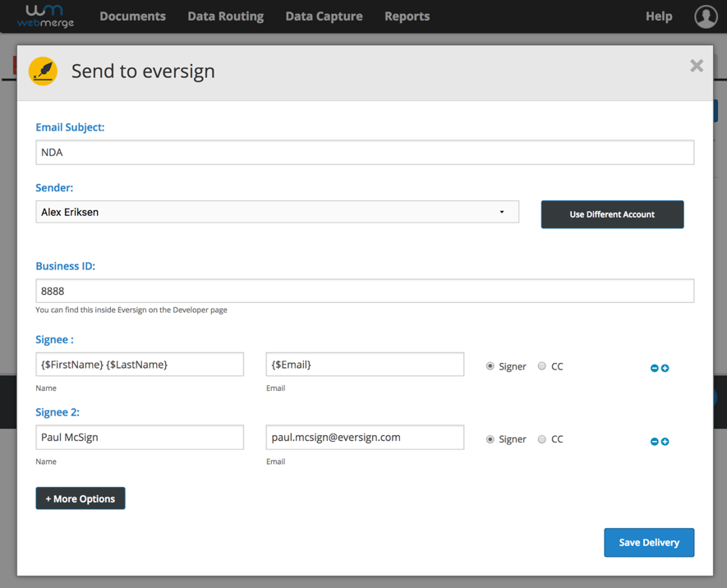The image size is (727, 588).
Task: Open the Data Capture menu
Action: pos(324,16)
